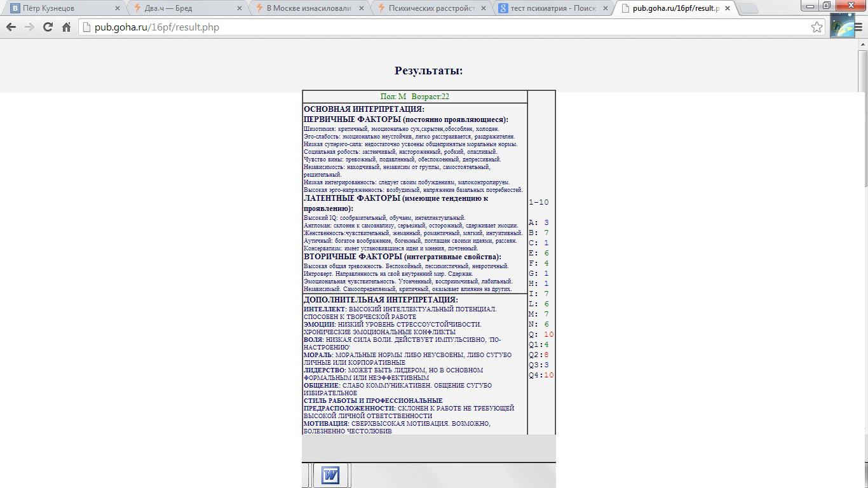Screen dimensions: 868x488
Task: Click the "ЭМОЦИИ:" interpretation line
Action: (393, 329)
